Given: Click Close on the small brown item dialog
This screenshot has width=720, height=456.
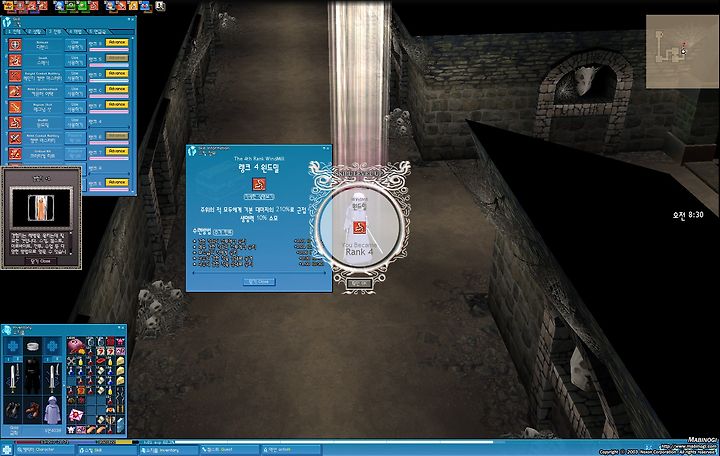Looking at the screenshot, I should tap(40, 261).
